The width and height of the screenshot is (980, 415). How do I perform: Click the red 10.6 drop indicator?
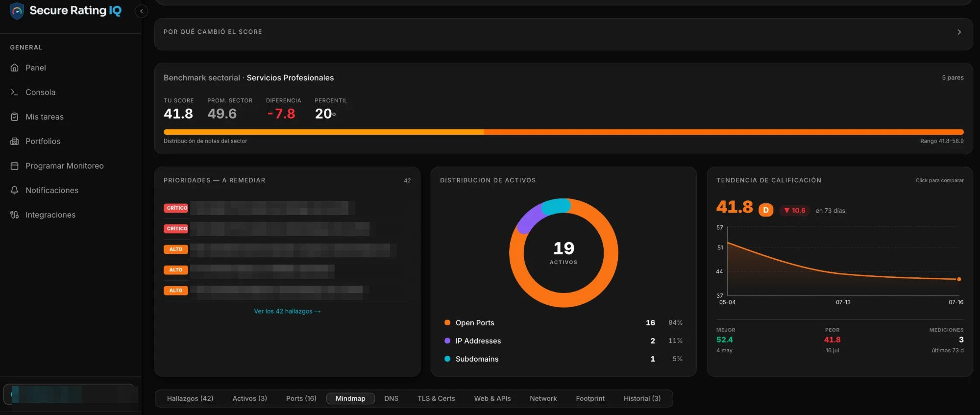[x=794, y=210]
